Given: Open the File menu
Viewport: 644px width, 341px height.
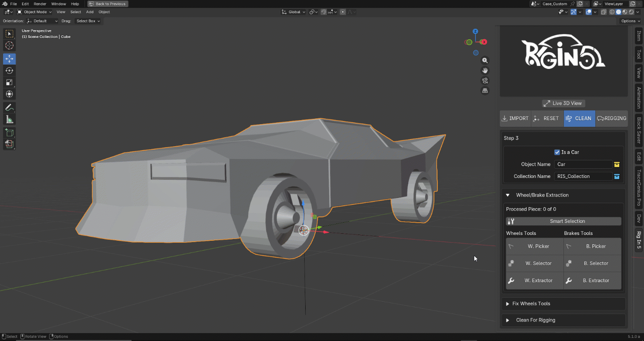Looking at the screenshot, I should coord(14,4).
